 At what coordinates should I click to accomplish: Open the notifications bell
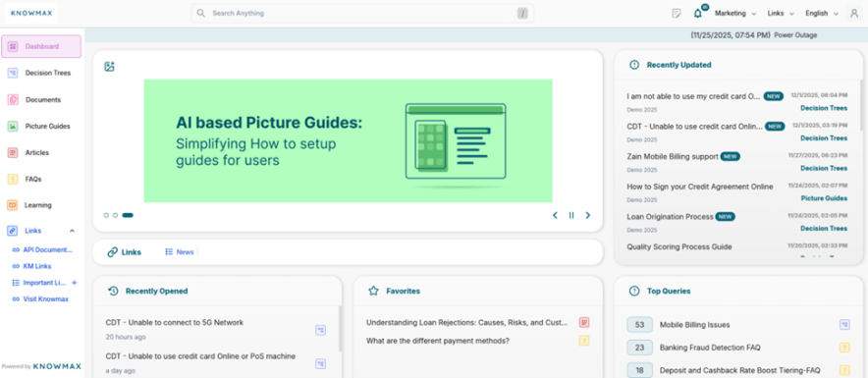(697, 14)
